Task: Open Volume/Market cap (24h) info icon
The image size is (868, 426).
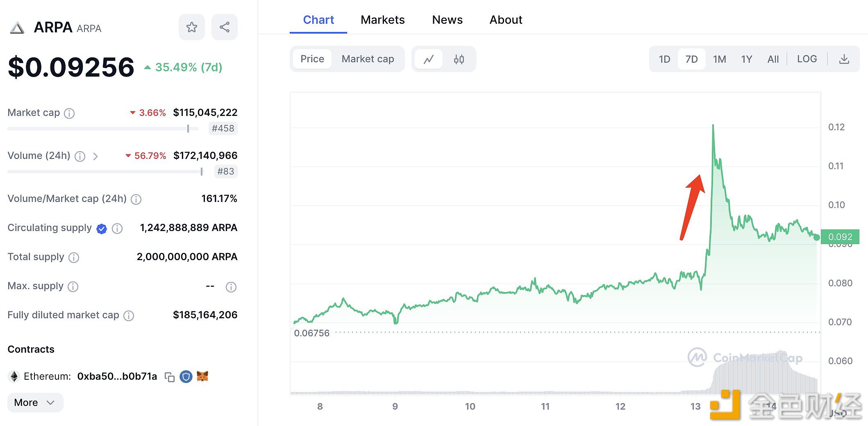Action: click(x=136, y=199)
